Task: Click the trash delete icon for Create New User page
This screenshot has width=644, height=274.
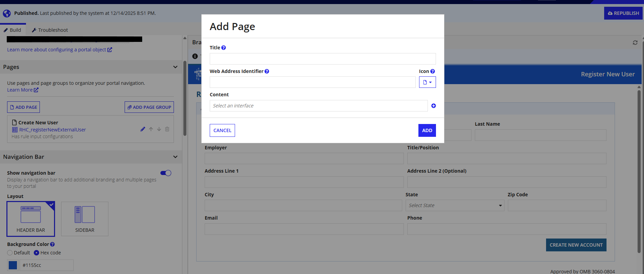Action: coord(167,129)
